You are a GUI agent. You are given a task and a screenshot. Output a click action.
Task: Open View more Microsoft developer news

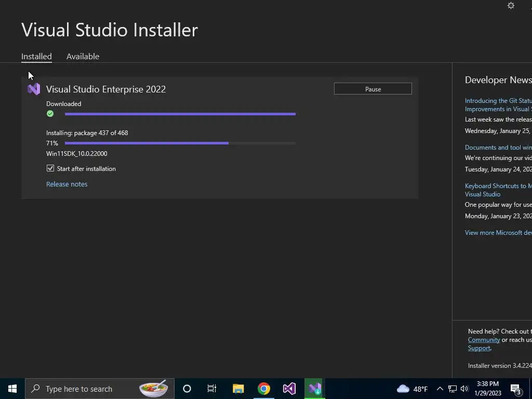click(x=498, y=233)
